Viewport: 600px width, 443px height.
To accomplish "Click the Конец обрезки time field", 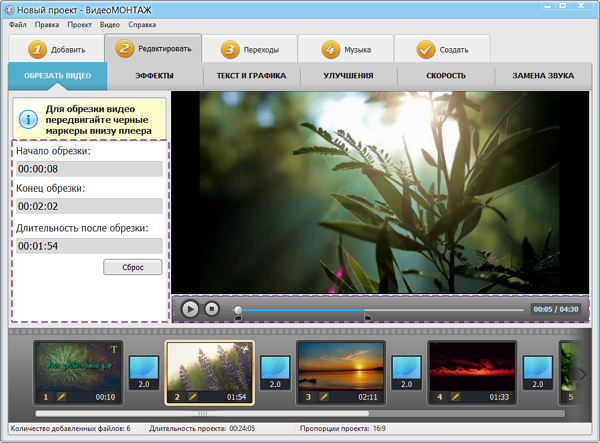I will click(89, 206).
